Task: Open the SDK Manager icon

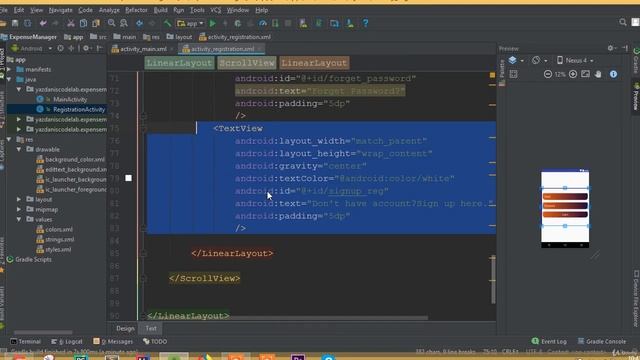Action: coord(350,24)
